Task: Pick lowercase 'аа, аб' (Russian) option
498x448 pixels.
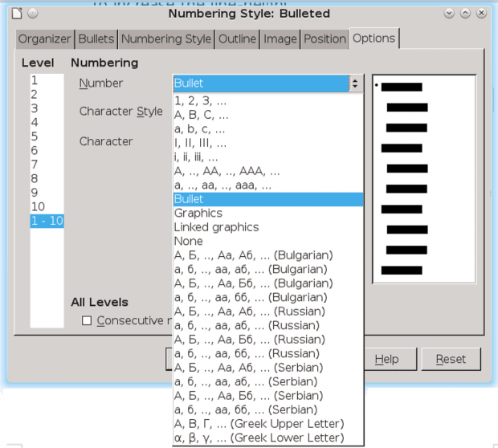Action: (268, 325)
